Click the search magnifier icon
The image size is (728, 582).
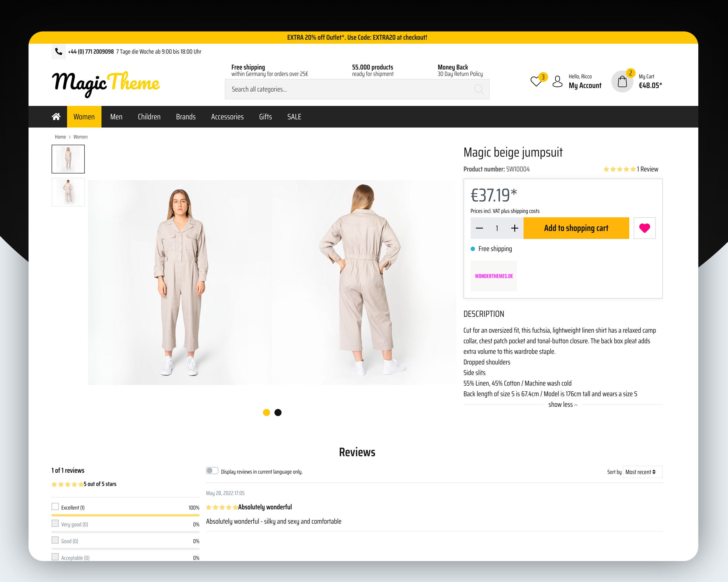478,89
